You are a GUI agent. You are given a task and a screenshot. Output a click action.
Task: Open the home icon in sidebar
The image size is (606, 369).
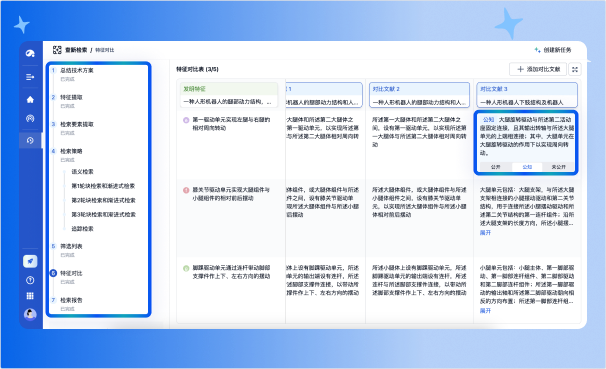point(30,100)
